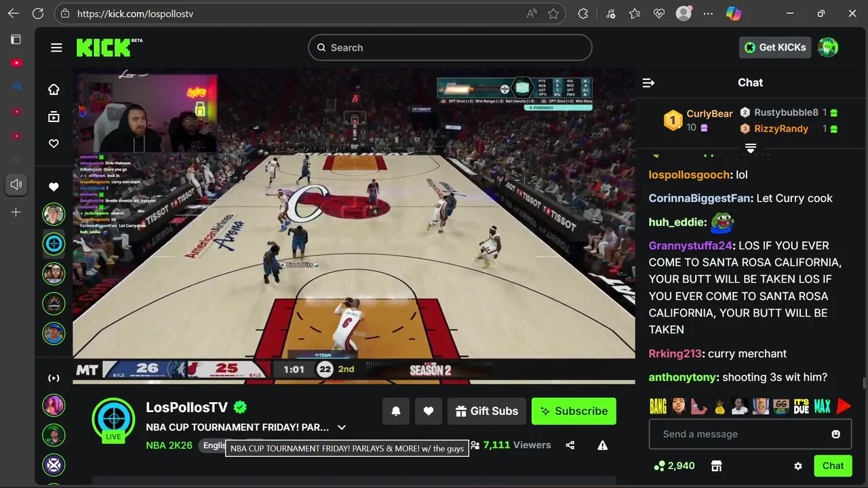The height and width of the screenshot is (488, 868).
Task: Click CurlyBear top gifter entry
Action: click(698, 121)
